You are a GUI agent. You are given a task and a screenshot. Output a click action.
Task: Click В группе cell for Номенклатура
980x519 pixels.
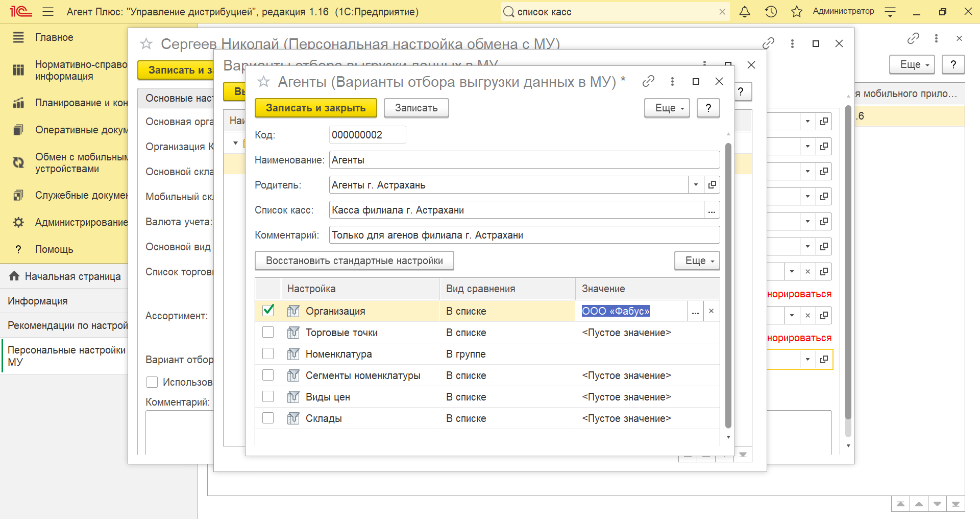point(507,354)
